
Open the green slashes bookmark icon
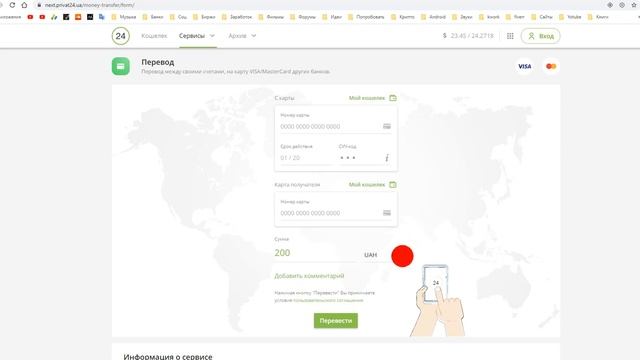pyautogui.click(x=54, y=17)
